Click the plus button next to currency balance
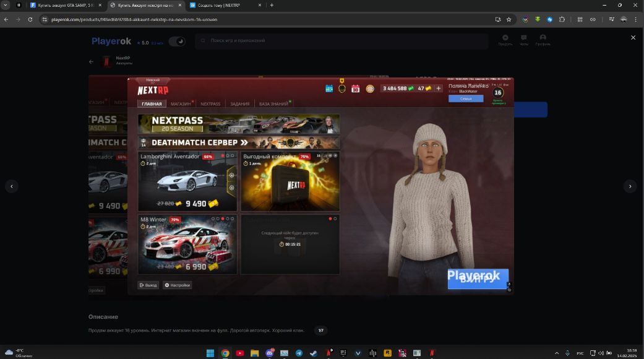The image size is (644, 359). [438, 89]
